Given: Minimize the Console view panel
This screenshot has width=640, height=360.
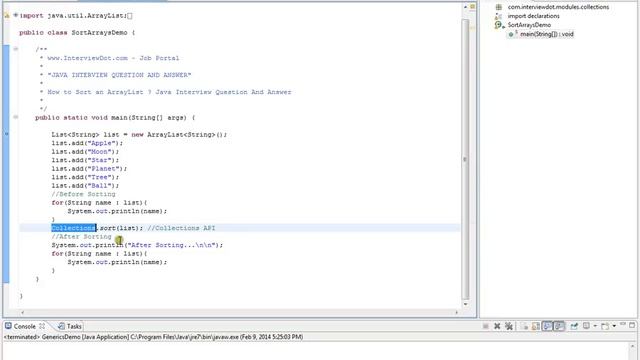Looking at the screenshot, I should [x=623, y=324].
